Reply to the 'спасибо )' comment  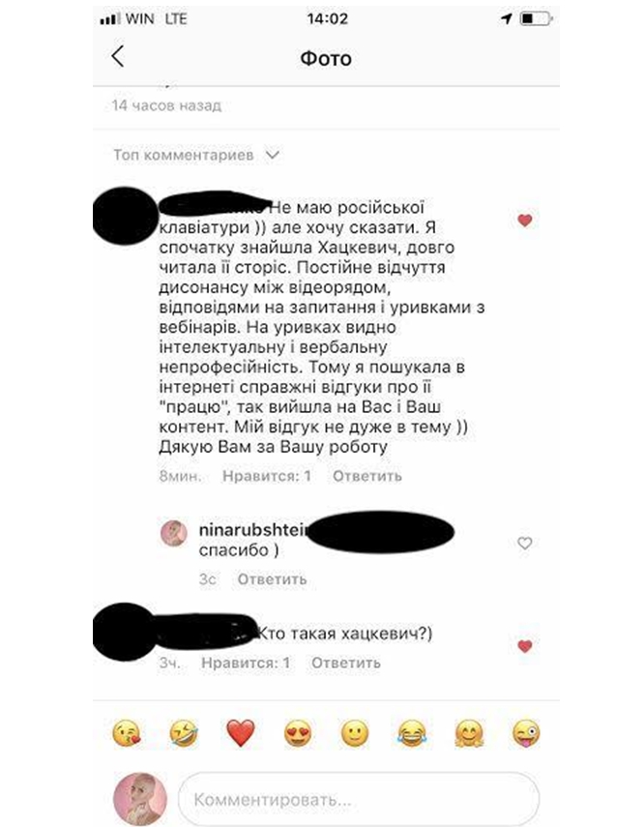click(x=272, y=579)
